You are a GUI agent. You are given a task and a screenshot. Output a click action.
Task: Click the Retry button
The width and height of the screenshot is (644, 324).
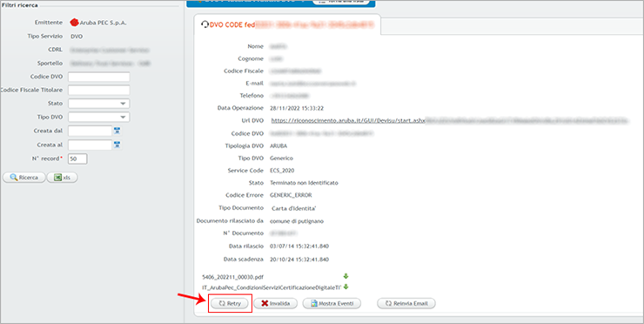(x=230, y=303)
